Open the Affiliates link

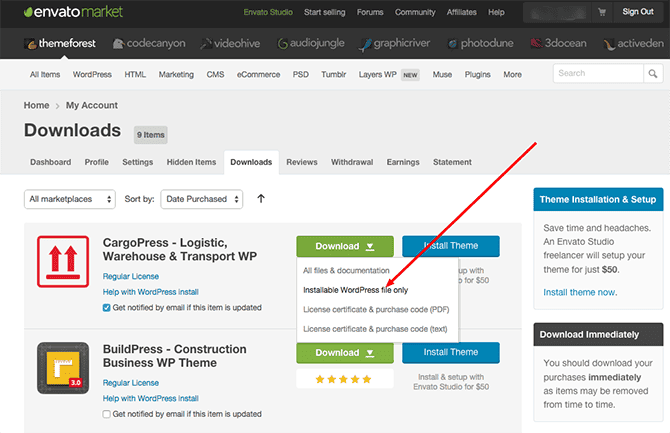(461, 12)
